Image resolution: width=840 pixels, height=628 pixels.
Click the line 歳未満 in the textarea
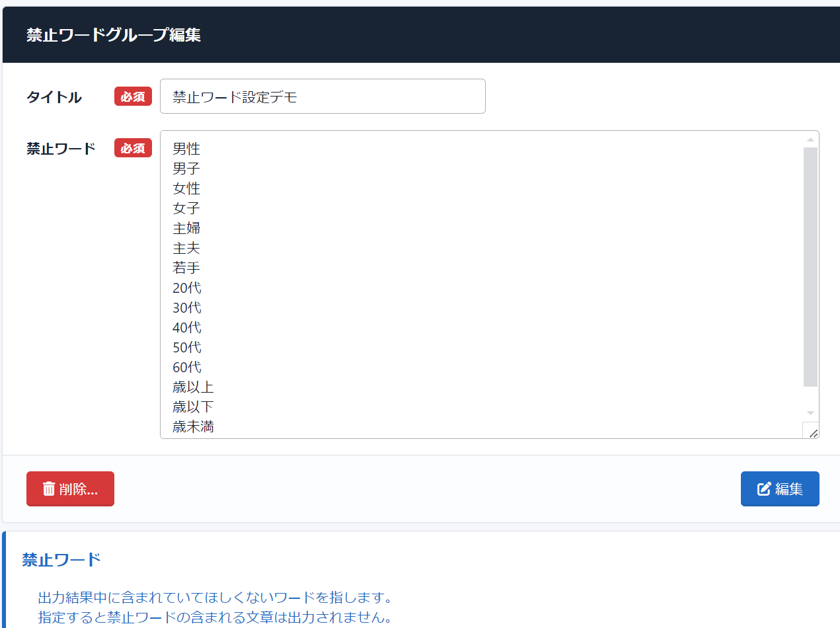click(x=193, y=426)
